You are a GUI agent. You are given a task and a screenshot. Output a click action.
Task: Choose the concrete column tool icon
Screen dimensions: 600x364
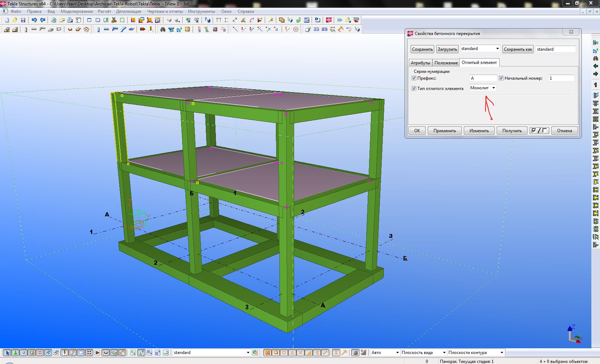coord(26,29)
